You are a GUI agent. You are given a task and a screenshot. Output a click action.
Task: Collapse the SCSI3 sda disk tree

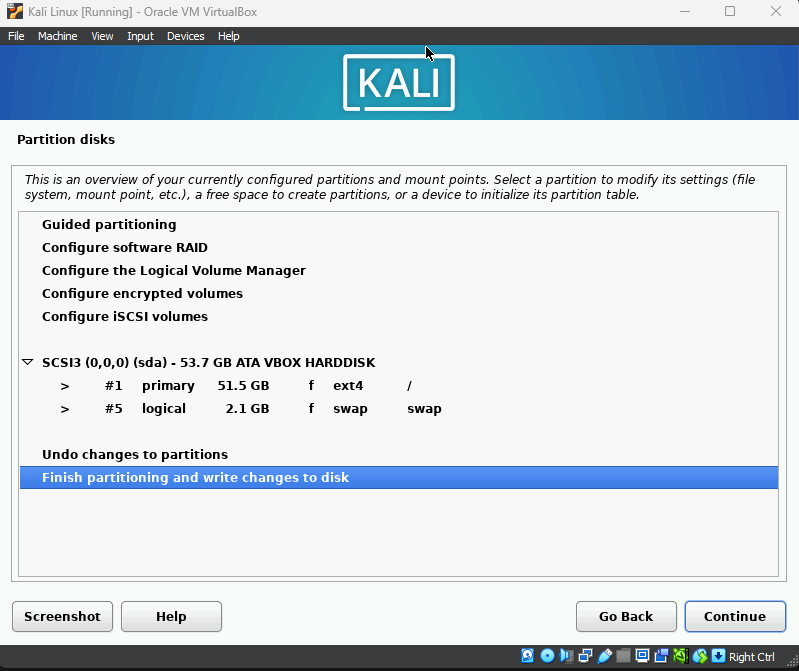click(x=28, y=363)
